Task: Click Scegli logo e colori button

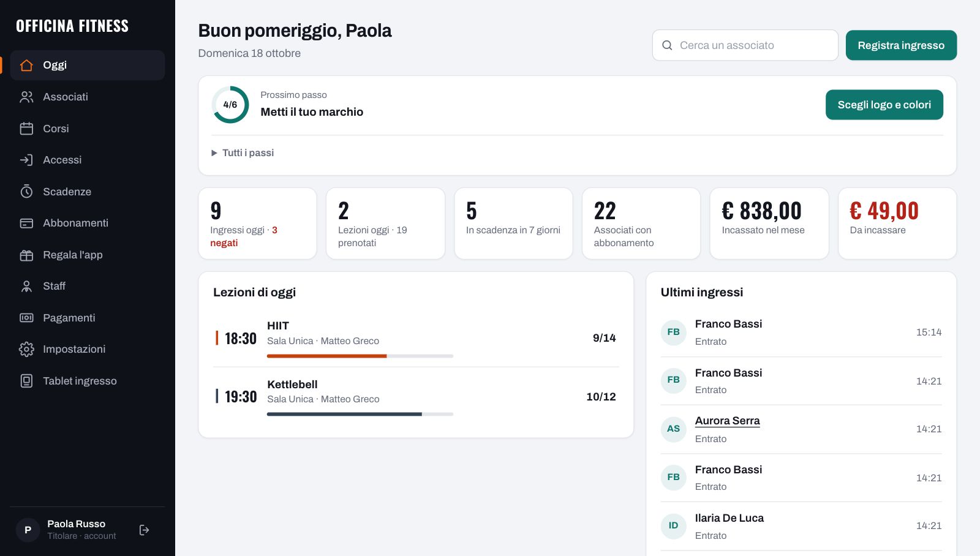Action: [x=884, y=105]
